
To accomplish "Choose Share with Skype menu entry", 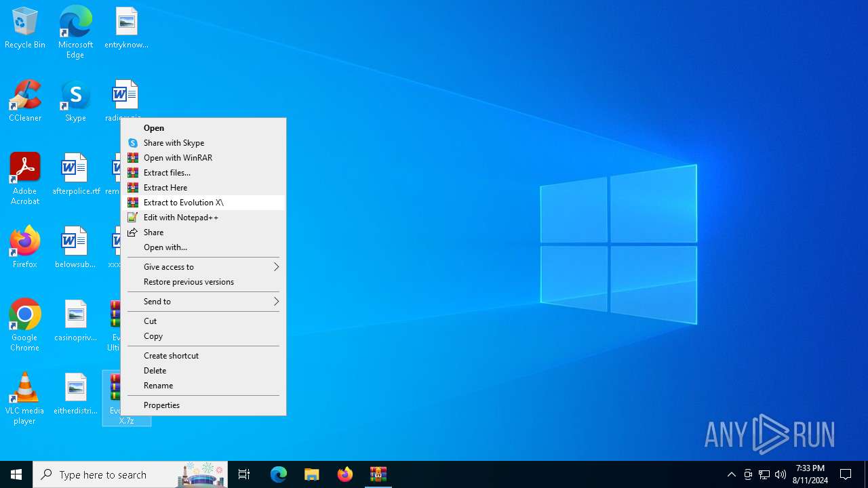I will [x=203, y=143].
